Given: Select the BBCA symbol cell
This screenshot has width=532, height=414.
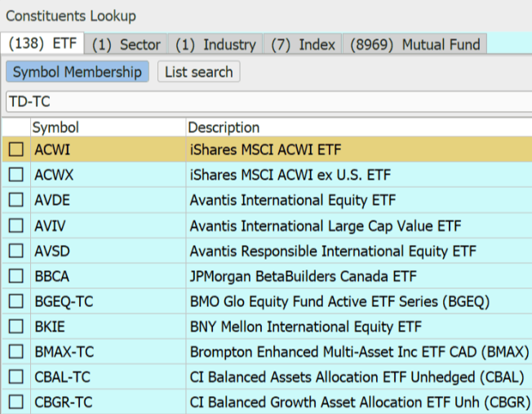Looking at the screenshot, I should click(x=108, y=276).
